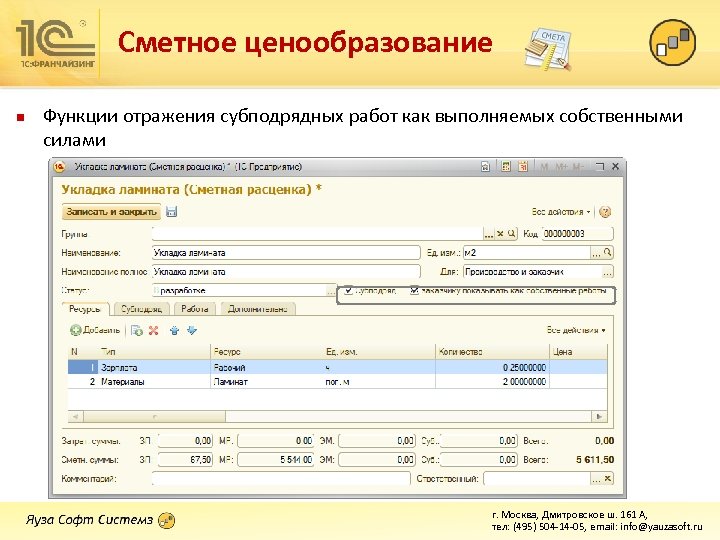Screen dimensions: 720x540
Task: Click the green Добавить plus icon
Action: (x=75, y=330)
